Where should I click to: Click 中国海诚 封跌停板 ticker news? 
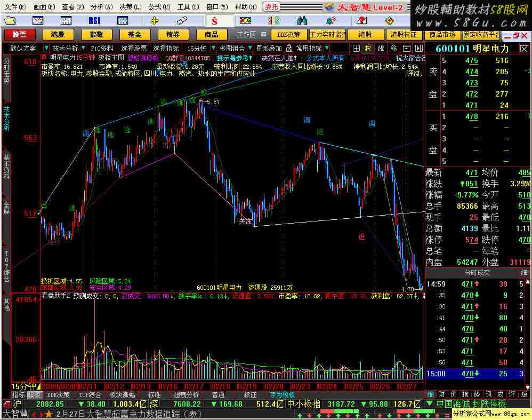[x=471, y=404]
